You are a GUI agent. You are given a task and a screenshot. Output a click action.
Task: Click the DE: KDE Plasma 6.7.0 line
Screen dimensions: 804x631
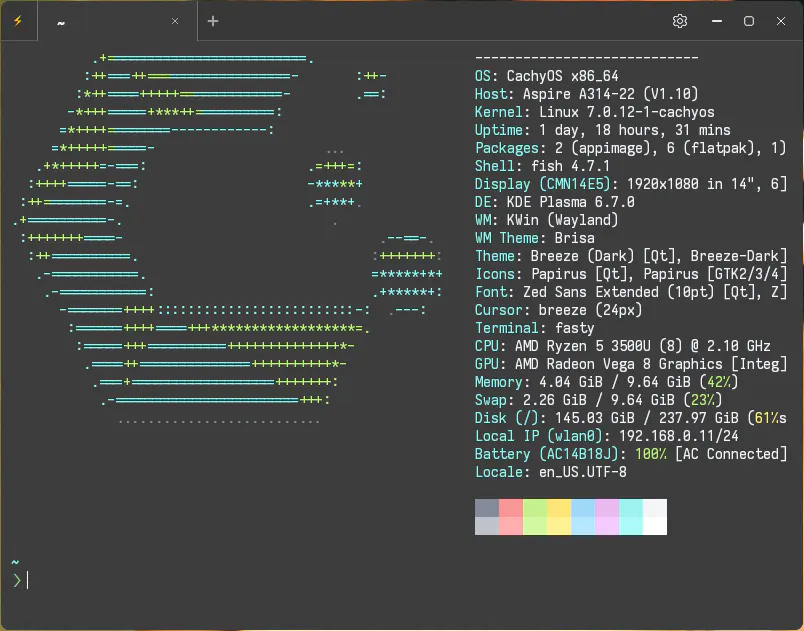point(555,202)
